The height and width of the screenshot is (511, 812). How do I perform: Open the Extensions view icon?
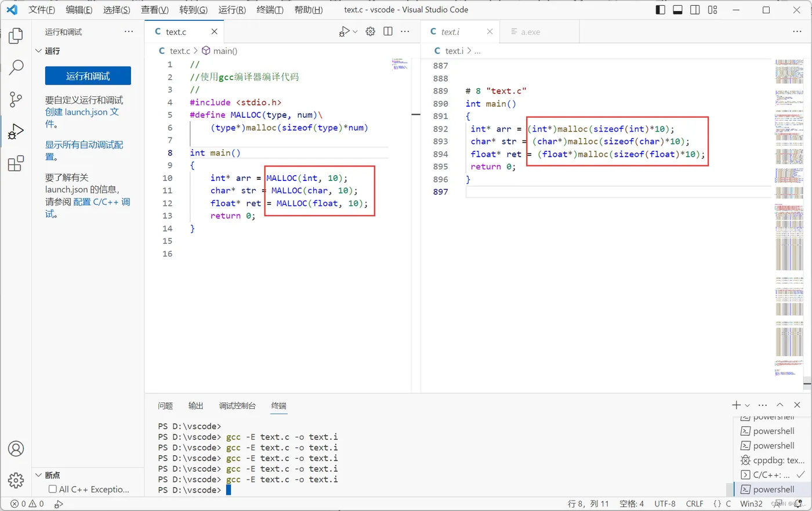point(16,164)
